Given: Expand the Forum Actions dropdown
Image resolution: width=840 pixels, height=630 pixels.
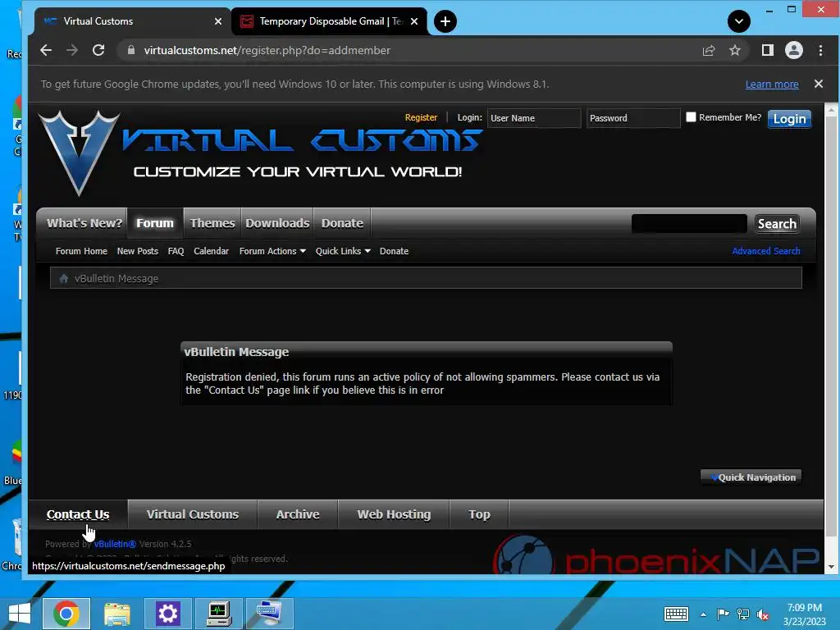Looking at the screenshot, I should pos(272,251).
